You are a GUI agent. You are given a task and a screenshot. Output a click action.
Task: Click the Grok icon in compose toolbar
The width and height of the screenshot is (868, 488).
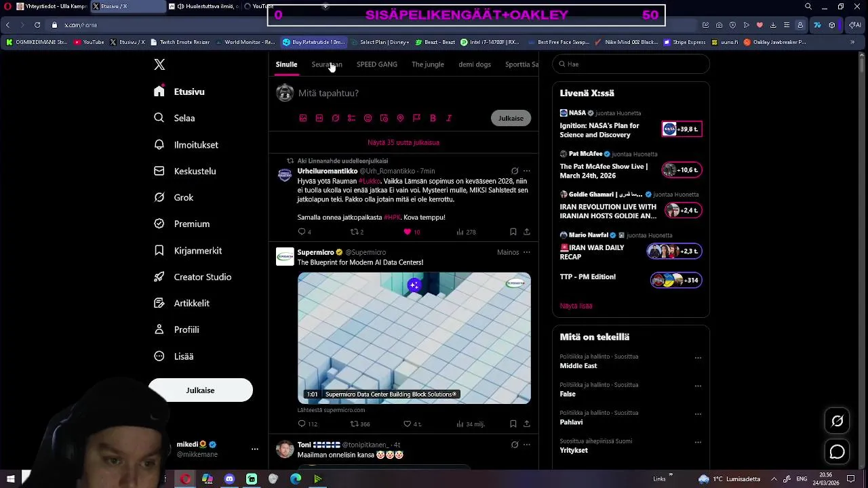336,118
